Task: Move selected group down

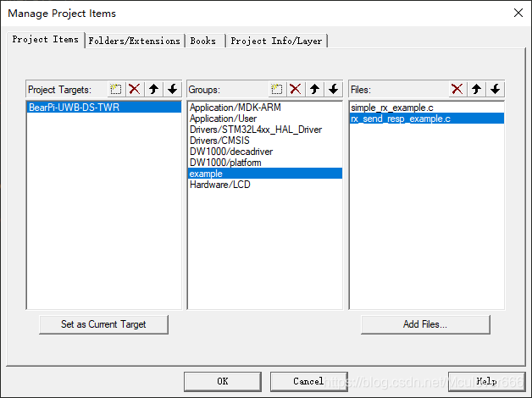Action: 333,89
